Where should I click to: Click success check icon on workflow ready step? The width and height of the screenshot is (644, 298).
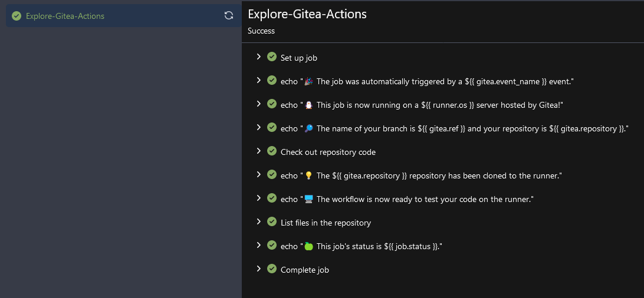[x=271, y=198]
